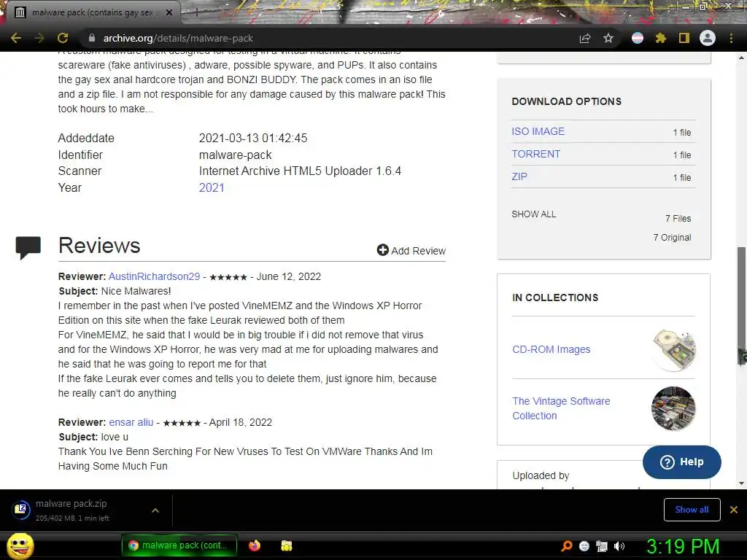Image resolution: width=747 pixels, height=560 pixels.
Task: Select the Chrome malware pack taskbar item
Action: tap(179, 545)
